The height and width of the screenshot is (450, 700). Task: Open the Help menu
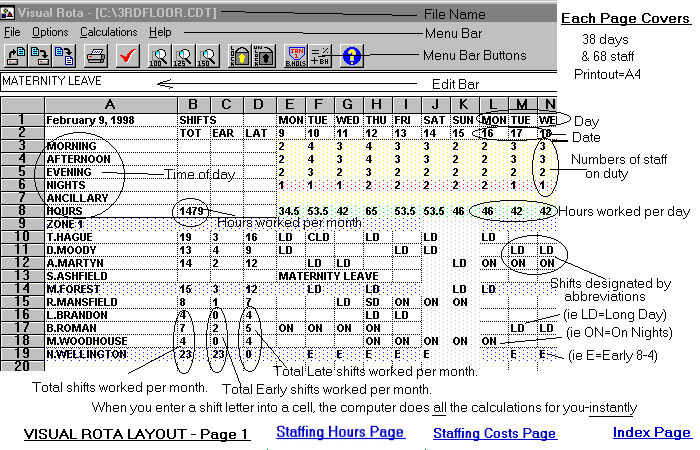click(x=160, y=32)
